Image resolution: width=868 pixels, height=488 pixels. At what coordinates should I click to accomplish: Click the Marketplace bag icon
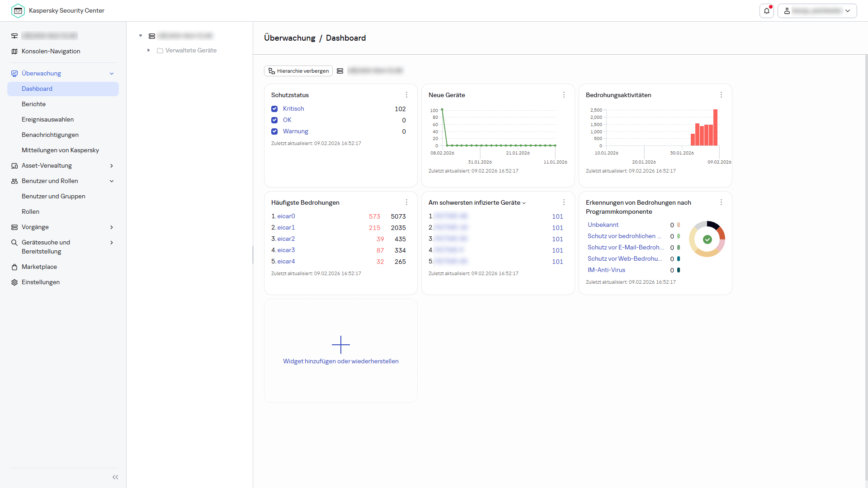[x=14, y=267]
